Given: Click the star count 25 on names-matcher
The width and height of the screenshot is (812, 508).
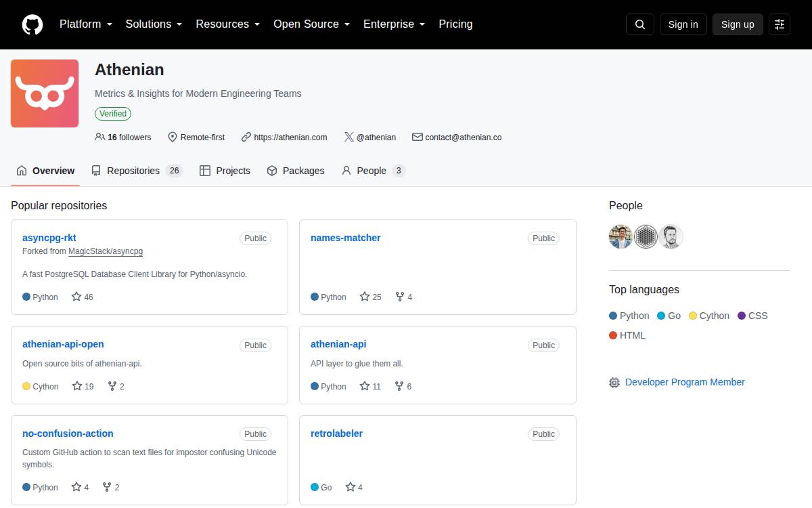Looking at the screenshot, I should coord(371,297).
